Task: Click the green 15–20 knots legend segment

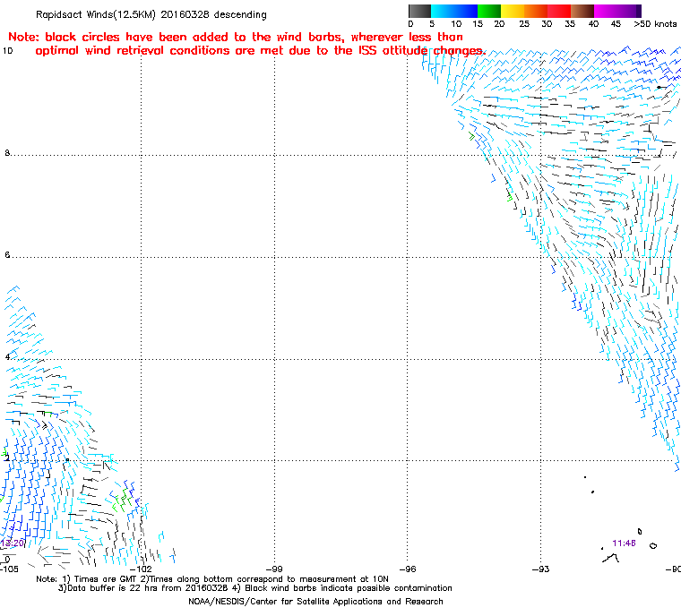Action: coord(489,11)
